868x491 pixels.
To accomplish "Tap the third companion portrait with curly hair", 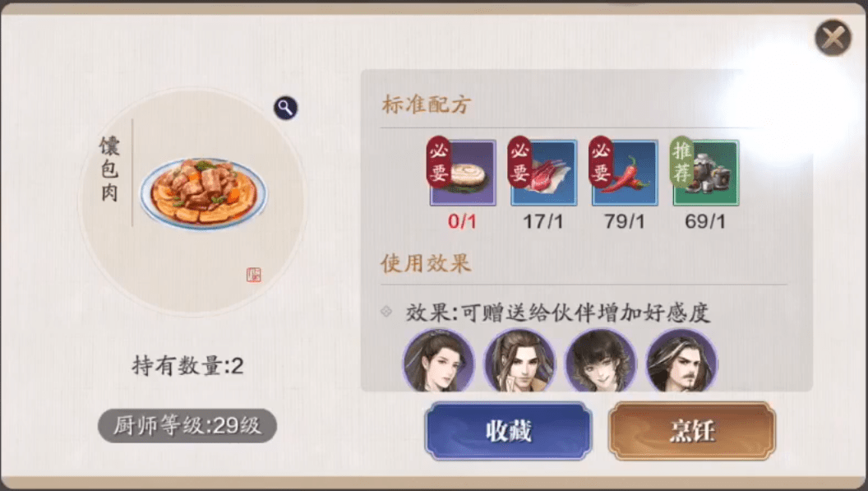I will click(x=601, y=361).
